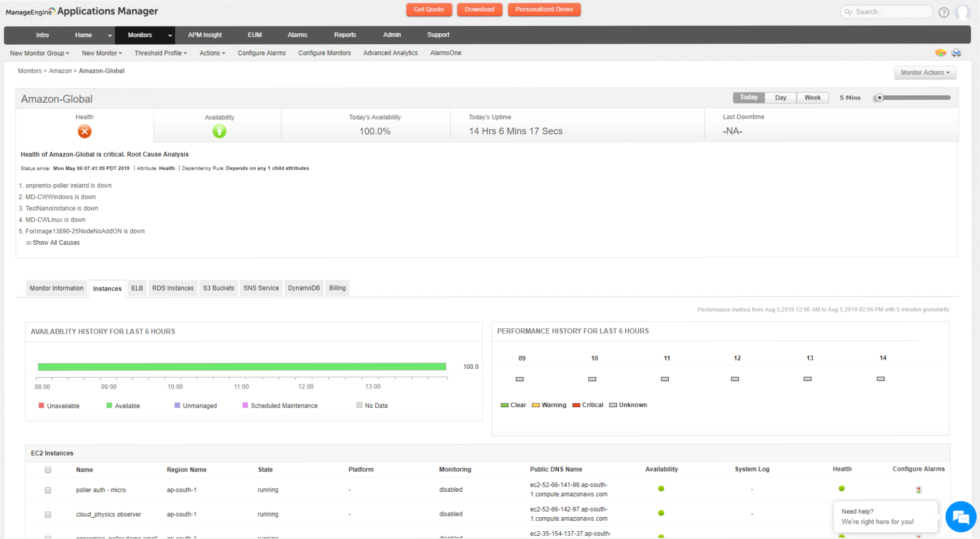Select all EC2 instances header checkbox
The width and height of the screenshot is (980, 539).
coord(48,470)
